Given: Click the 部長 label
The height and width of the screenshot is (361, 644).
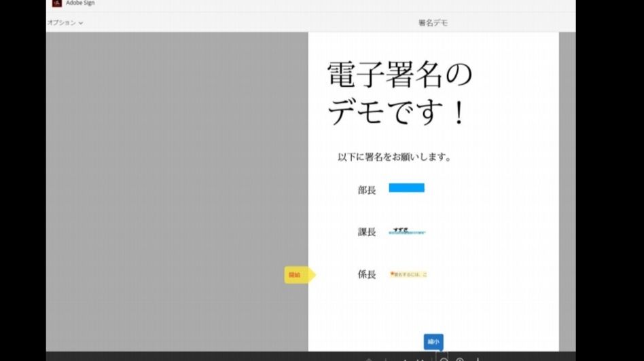Looking at the screenshot, I should pos(367,190).
